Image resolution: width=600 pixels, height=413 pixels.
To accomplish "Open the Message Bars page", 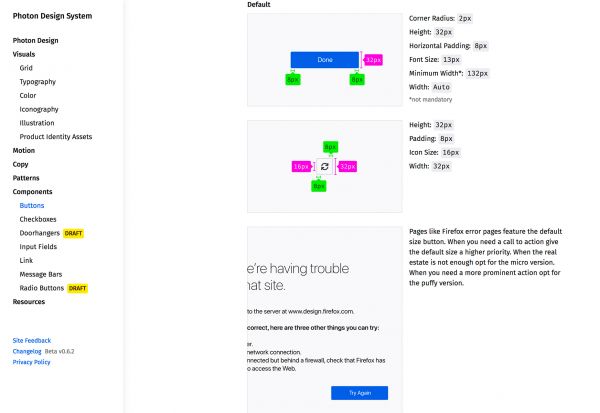I will point(42,274).
